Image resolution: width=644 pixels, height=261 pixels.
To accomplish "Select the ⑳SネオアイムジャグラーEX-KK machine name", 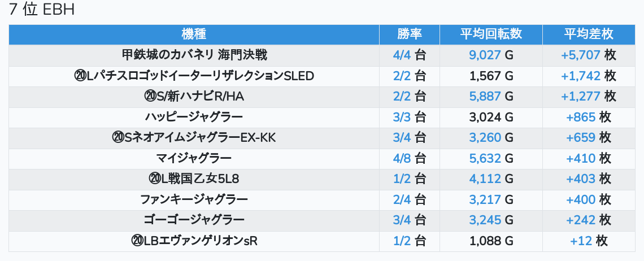I will point(194,138).
